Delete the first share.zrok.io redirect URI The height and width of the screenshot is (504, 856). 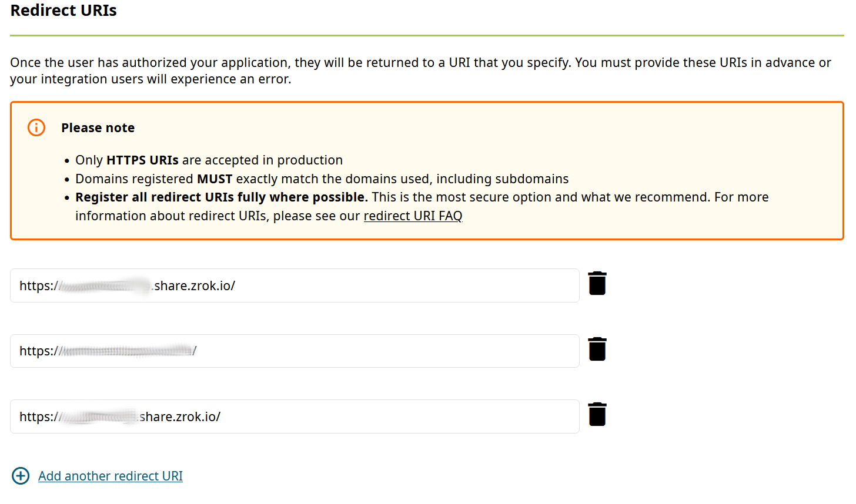(597, 283)
